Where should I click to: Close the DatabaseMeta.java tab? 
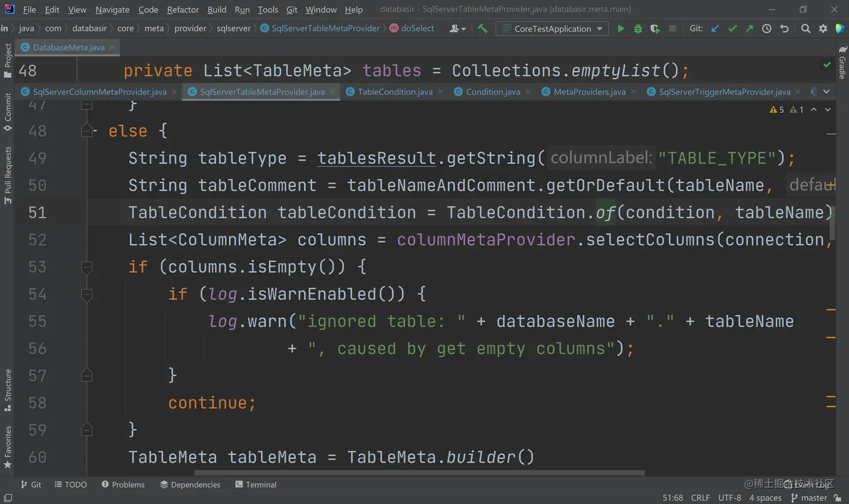tap(112, 47)
